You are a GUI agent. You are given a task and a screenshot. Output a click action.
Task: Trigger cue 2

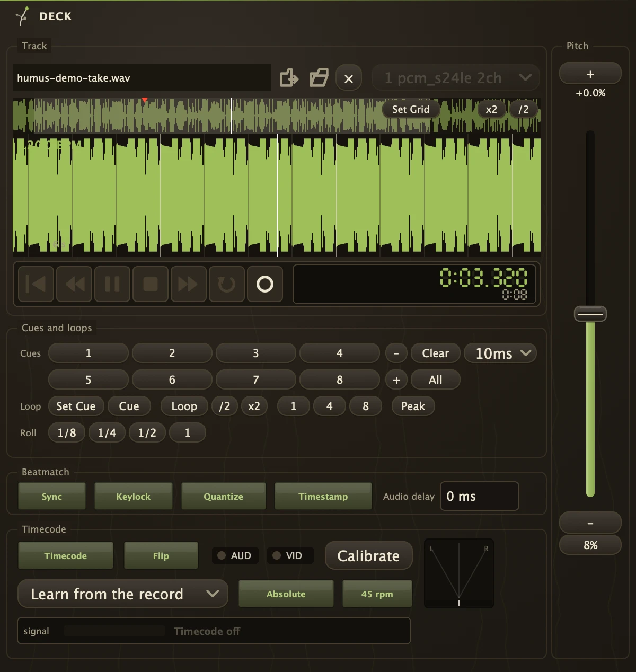tap(172, 353)
